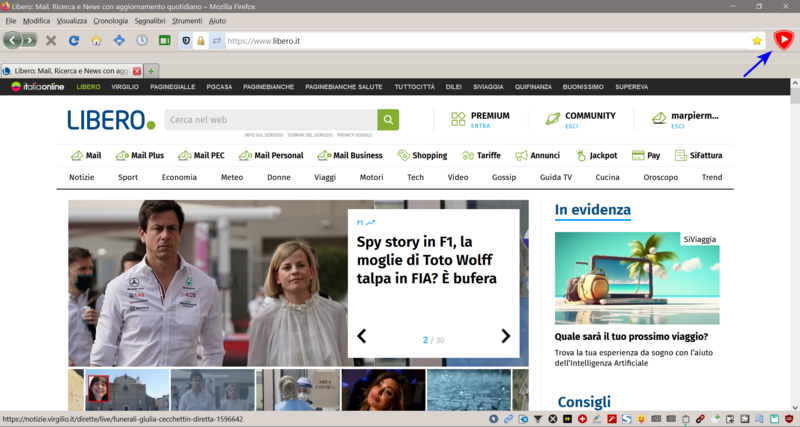This screenshot has width=800, height=427.
Task: Click the blue S status bar icon
Action: coord(627,419)
